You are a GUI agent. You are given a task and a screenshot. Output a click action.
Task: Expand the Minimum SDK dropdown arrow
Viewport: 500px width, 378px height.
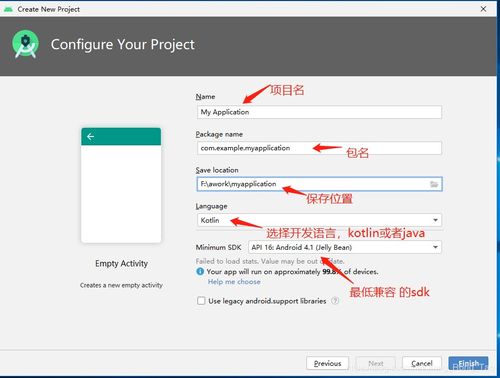pyautogui.click(x=435, y=247)
